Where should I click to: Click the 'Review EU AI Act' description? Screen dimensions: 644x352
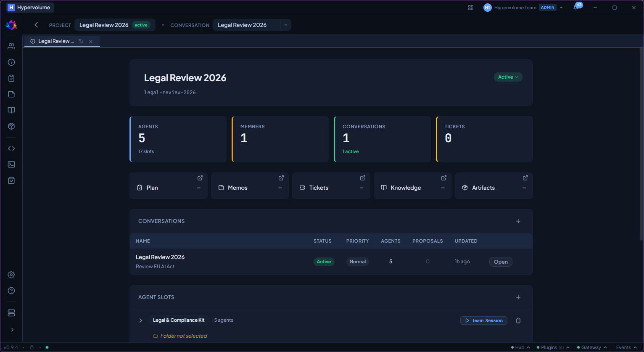[155, 267]
